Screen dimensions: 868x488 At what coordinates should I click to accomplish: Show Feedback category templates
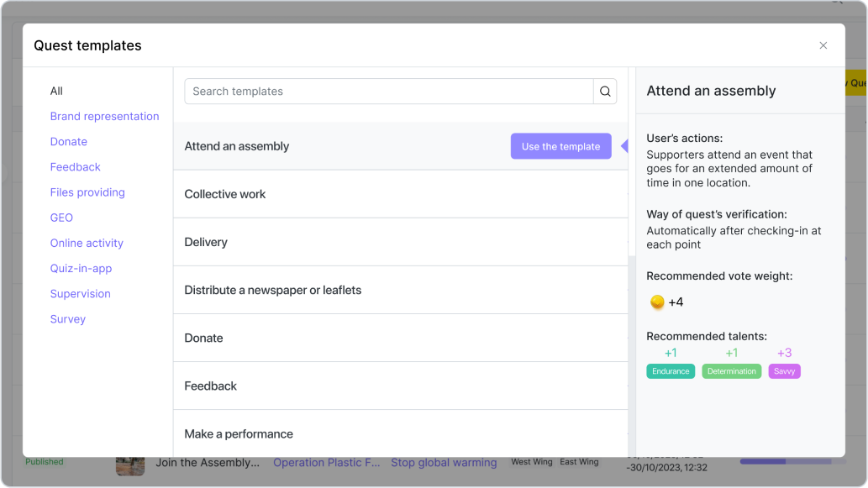click(75, 167)
